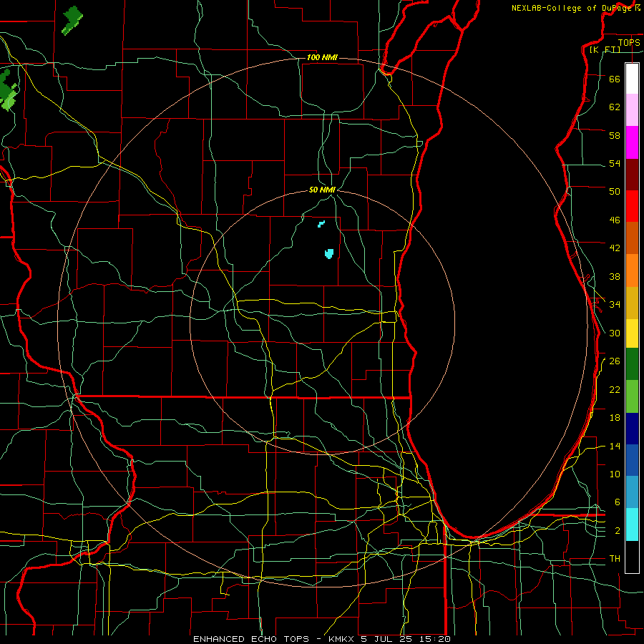Click the yellow legend swatch
The image size is (644, 644).
point(632,333)
